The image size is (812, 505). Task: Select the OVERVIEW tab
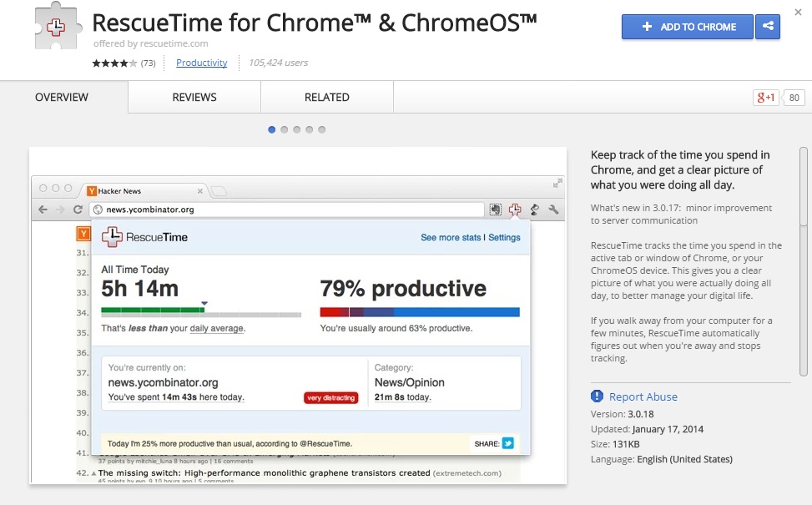click(x=62, y=97)
